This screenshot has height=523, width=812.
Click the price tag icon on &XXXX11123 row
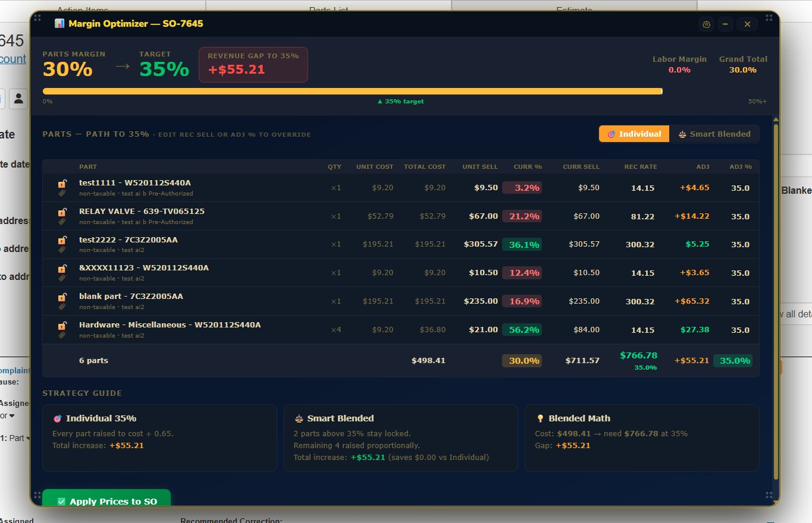click(62, 278)
